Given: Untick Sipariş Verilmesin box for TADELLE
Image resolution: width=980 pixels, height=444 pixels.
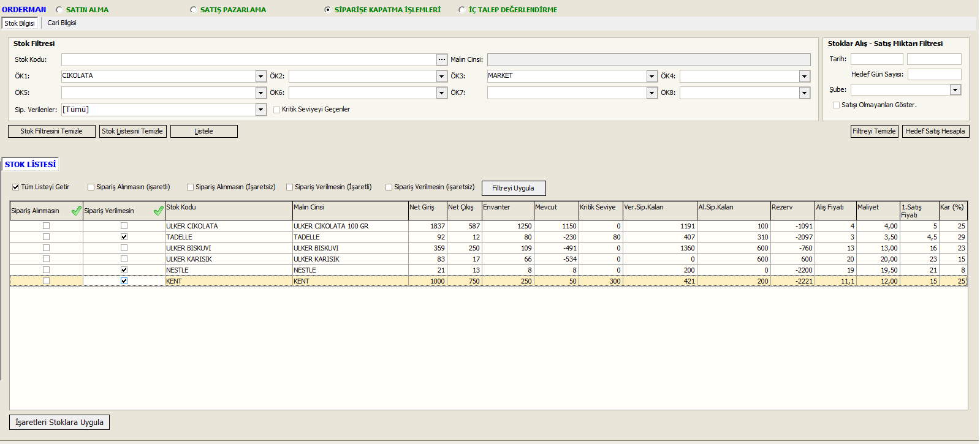Looking at the screenshot, I should 124,237.
